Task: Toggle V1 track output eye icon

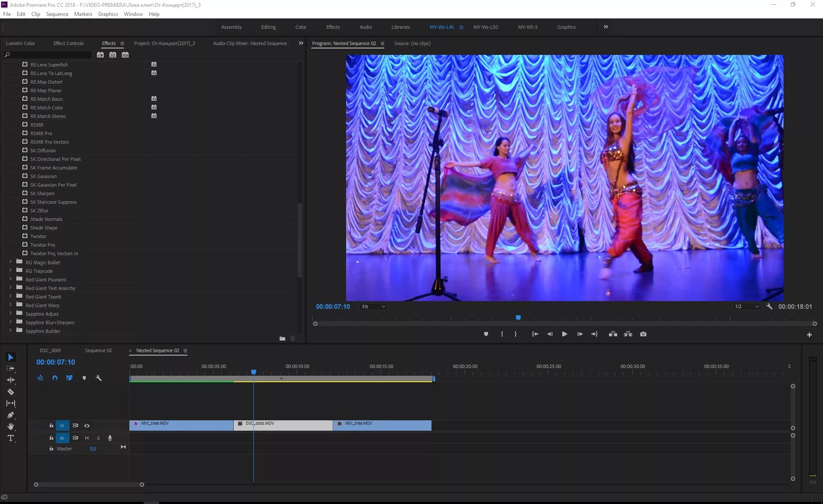Action: click(x=87, y=426)
